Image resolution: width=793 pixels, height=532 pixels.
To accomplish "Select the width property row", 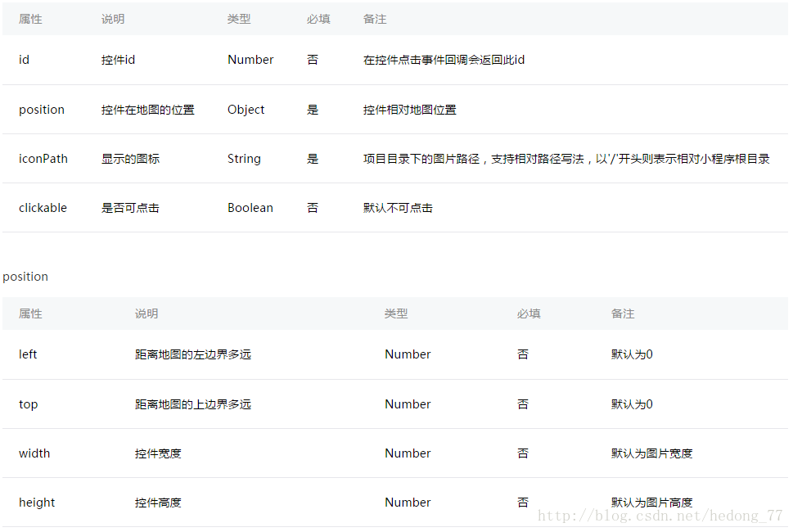I will 393,453.
